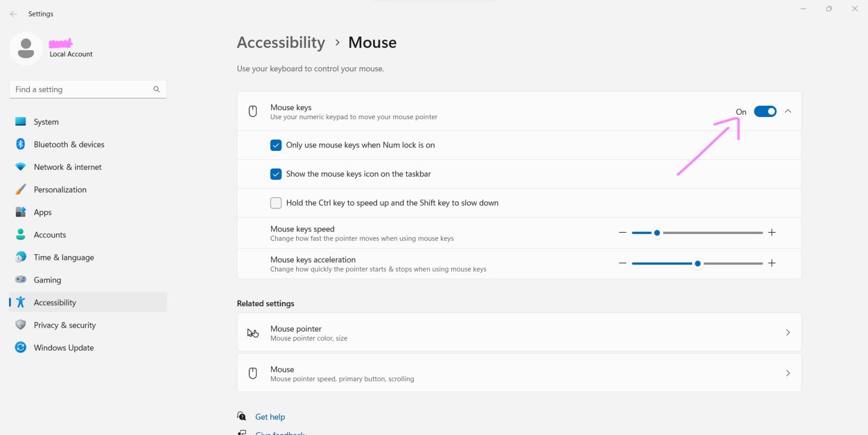Click the search magnifier icon

[x=157, y=89]
